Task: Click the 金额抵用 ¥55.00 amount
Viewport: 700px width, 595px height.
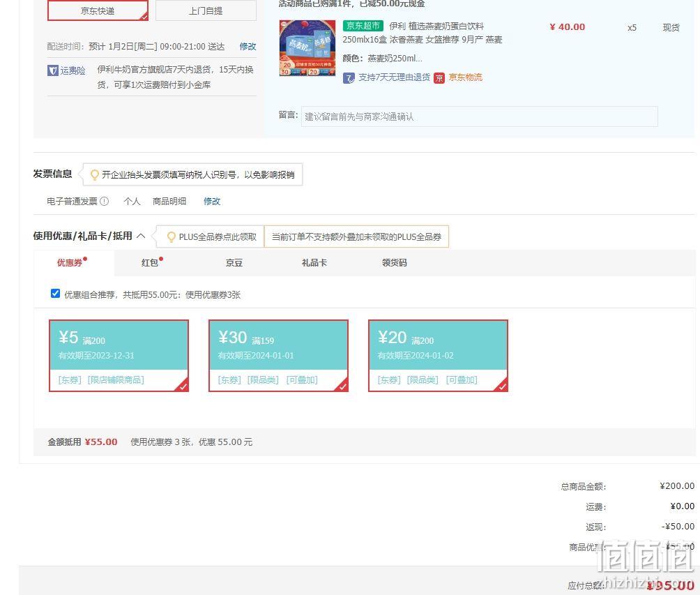Action: click(101, 442)
